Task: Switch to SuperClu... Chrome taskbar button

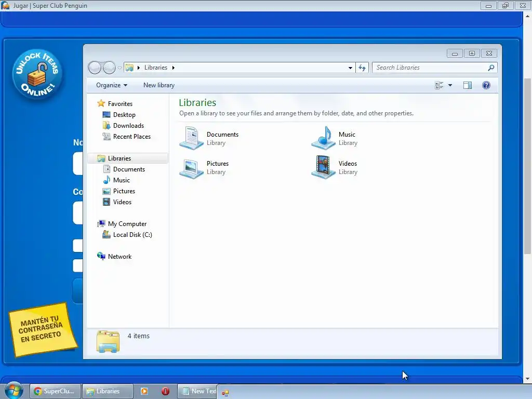Action: 55,391
